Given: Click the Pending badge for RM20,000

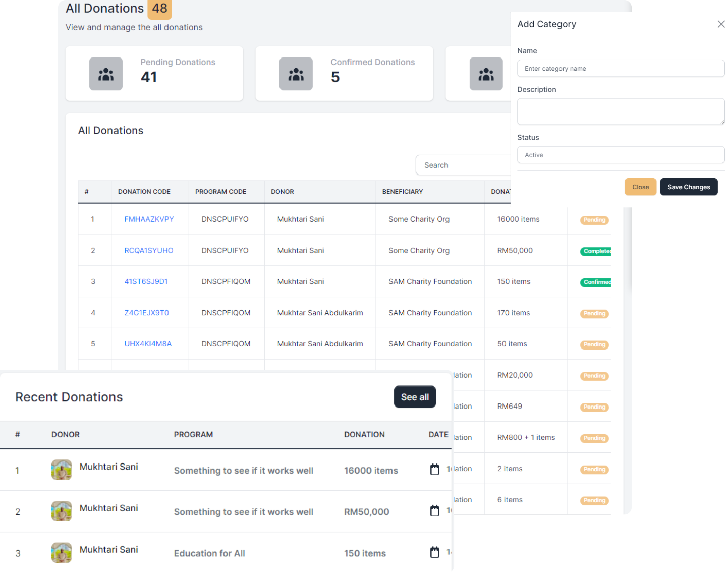Looking at the screenshot, I should [594, 376].
